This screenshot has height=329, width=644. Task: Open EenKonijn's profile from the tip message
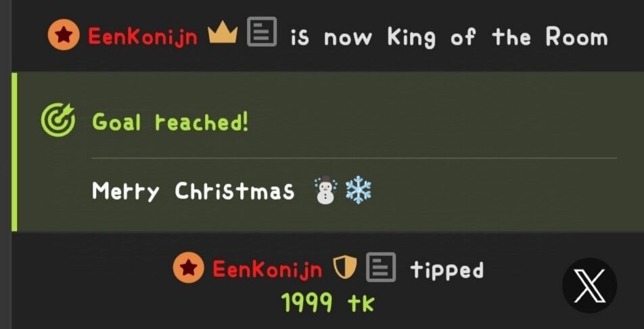pos(267,269)
